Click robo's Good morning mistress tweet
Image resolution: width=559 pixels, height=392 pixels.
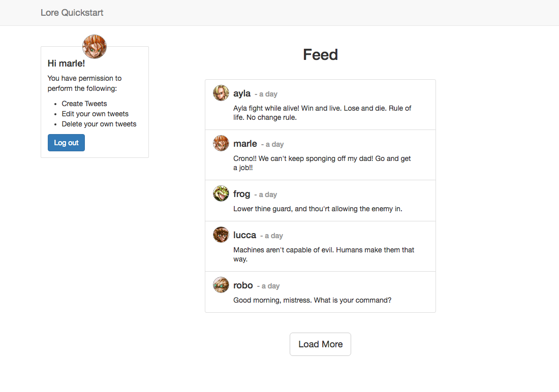(313, 301)
